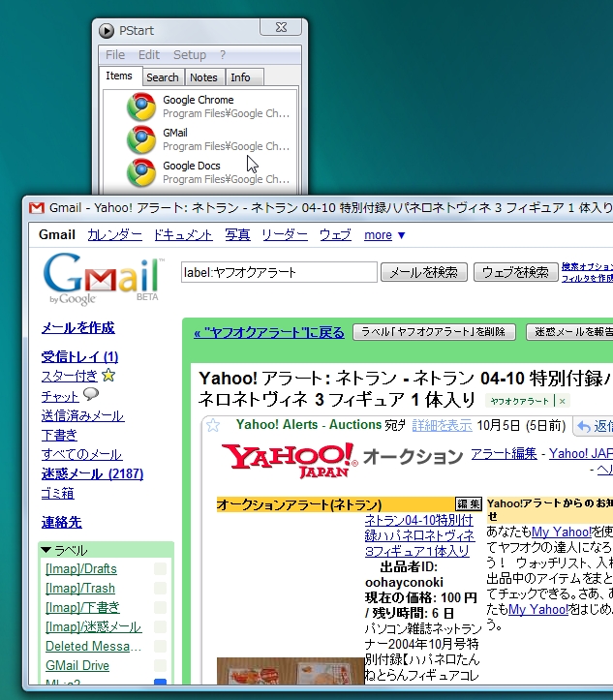Screen dimensions: 613x700
Task: Click the first My Yahoo! link
Action: pos(562,532)
